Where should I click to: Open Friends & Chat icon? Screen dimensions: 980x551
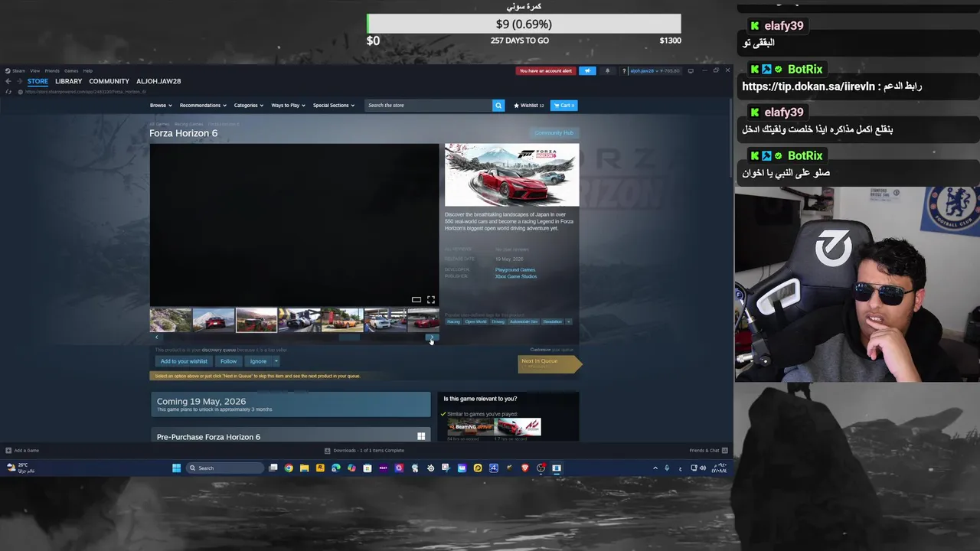point(725,451)
